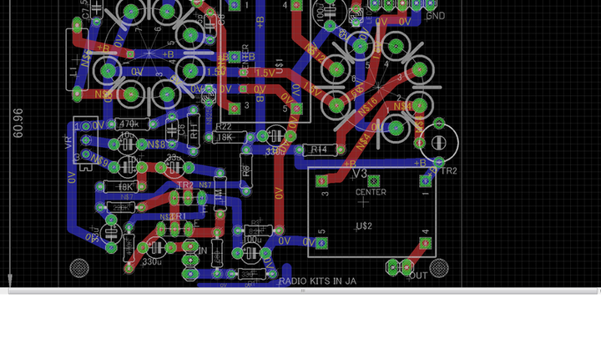Select the bottom-left mounting hole
601x364 pixels.
click(78, 268)
